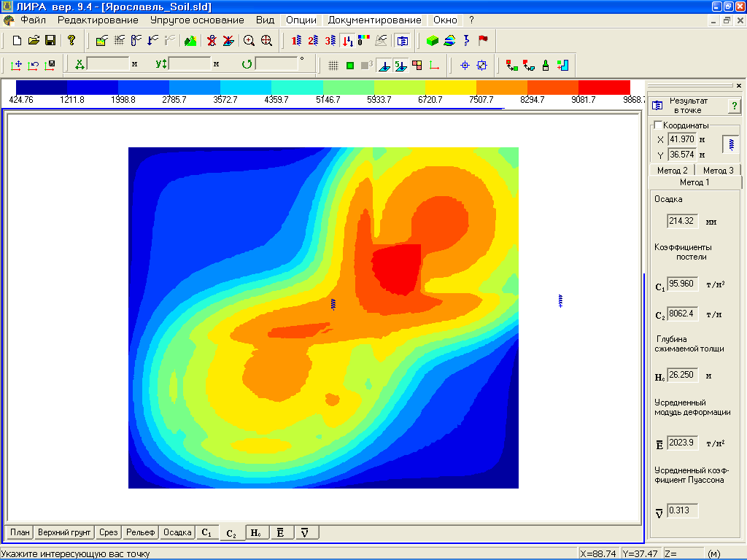Open file with the folder icon
The height and width of the screenshot is (560, 747).
[x=34, y=40]
